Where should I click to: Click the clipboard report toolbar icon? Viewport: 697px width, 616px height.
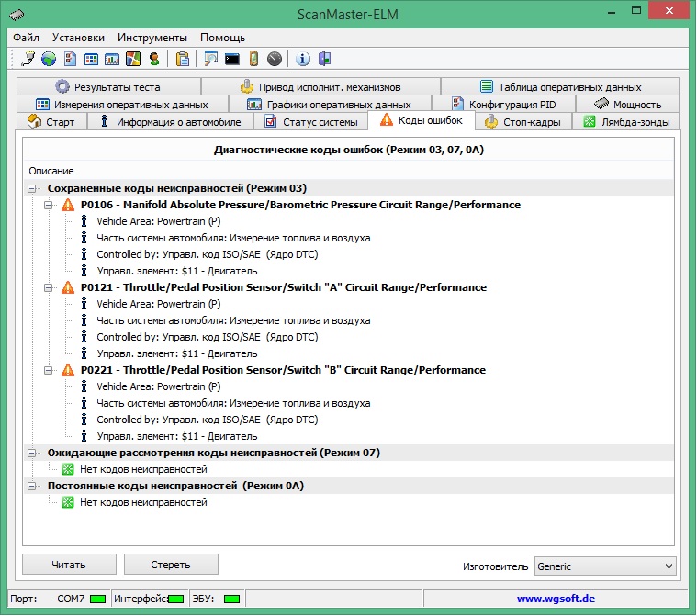[x=182, y=59]
